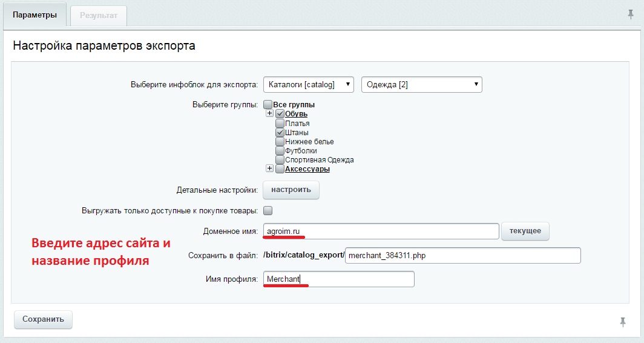
Task: Focus the Доменное имя input field
Action: tap(381, 231)
